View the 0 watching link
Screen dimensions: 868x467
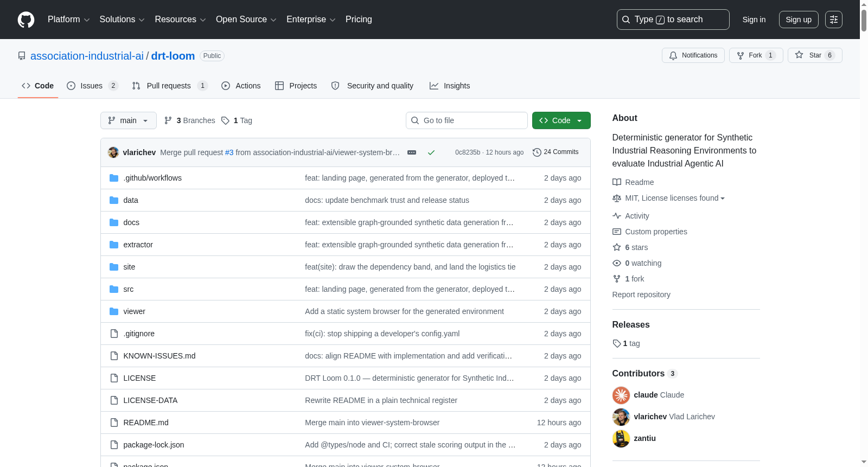point(637,263)
